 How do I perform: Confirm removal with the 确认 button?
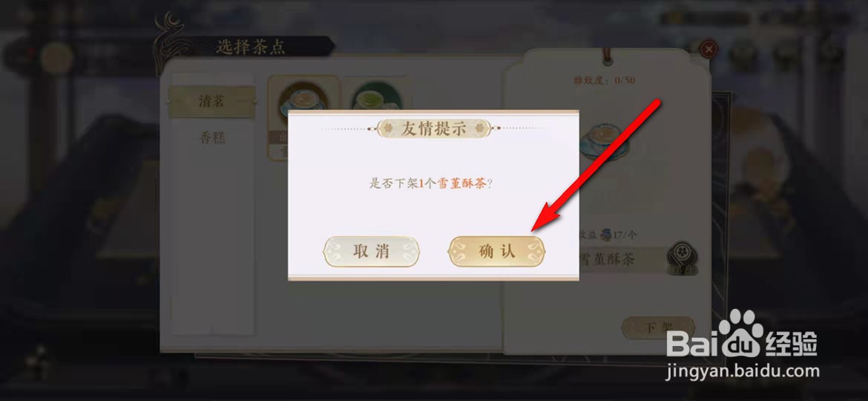(497, 252)
